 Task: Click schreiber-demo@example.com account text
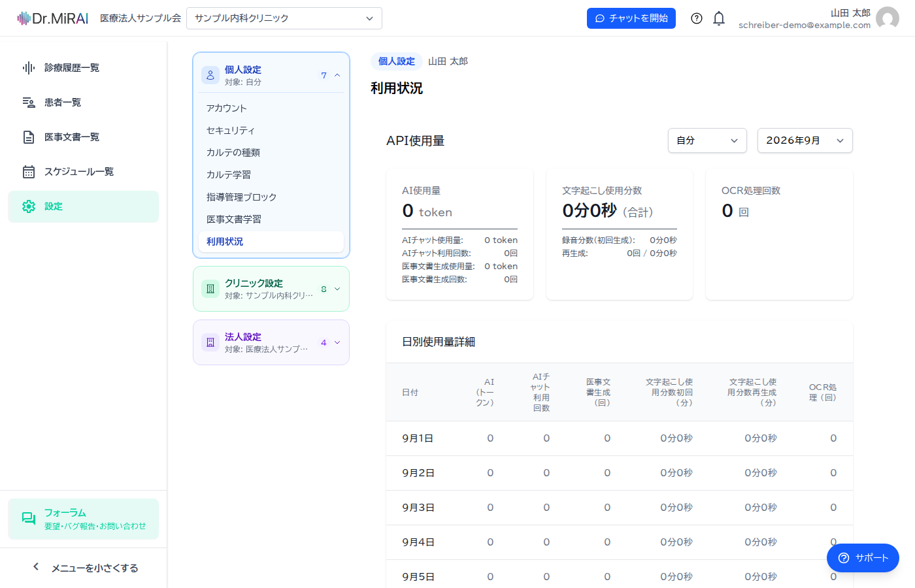point(805,25)
